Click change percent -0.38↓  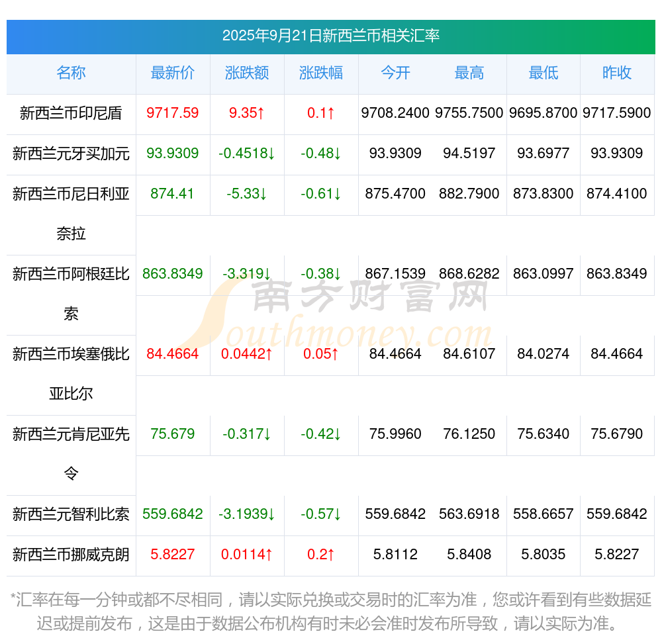[321, 274]
